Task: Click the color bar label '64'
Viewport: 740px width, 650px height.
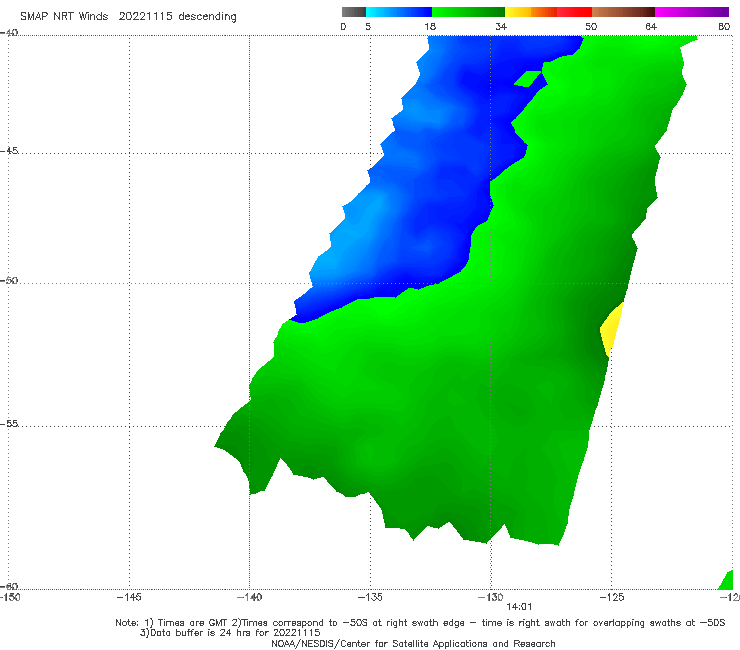Action: [x=651, y=26]
